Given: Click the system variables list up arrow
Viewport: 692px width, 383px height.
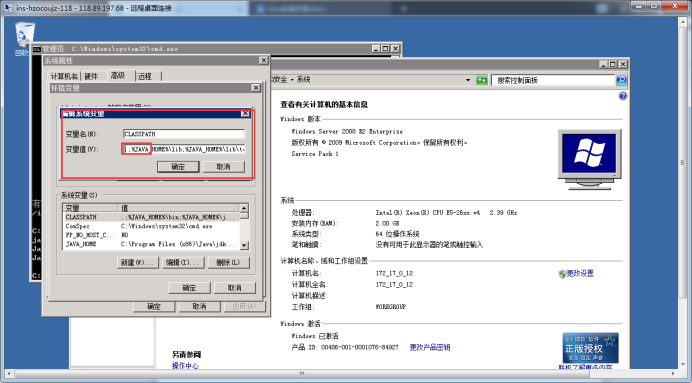Looking at the screenshot, I should click(244, 208).
